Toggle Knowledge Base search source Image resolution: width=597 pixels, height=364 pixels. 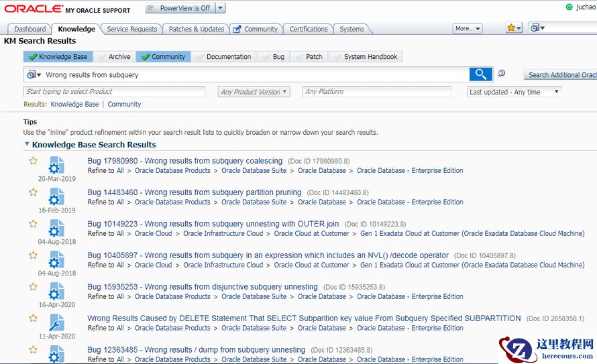58,57
